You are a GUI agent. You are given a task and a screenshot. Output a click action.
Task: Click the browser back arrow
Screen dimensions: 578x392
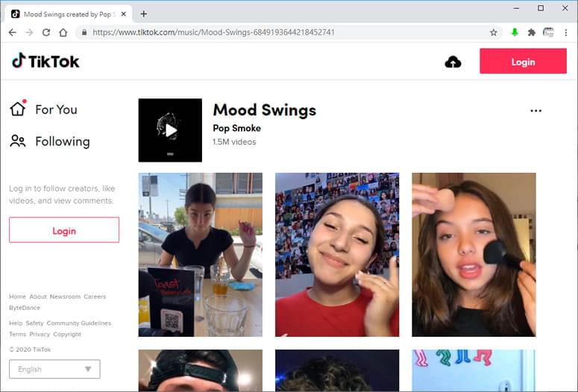(13, 33)
